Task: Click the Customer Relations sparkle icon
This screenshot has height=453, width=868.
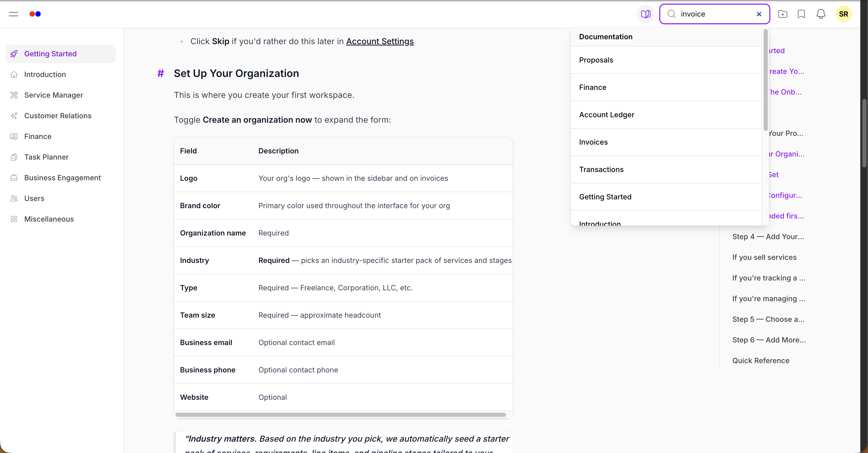Action: [x=14, y=116]
